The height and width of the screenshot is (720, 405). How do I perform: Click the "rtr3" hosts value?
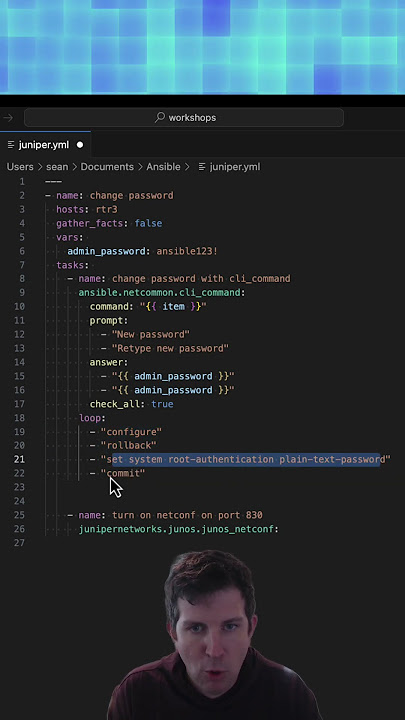click(107, 209)
